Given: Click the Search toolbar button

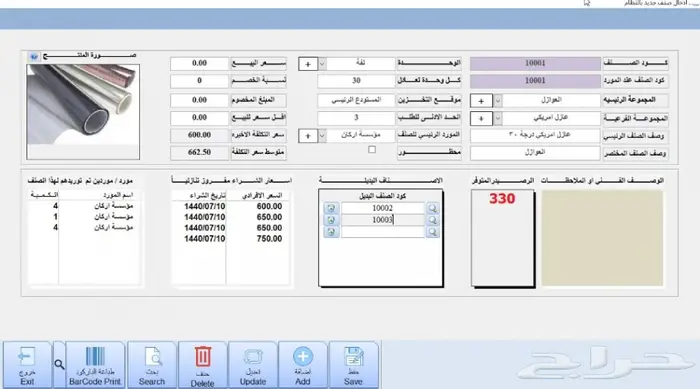Looking at the screenshot, I should [x=152, y=365].
